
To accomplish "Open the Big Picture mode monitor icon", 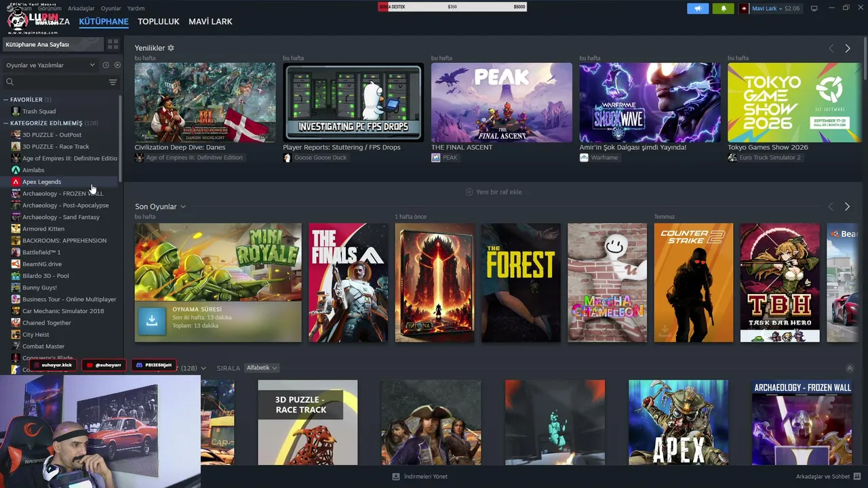I will pos(814,8).
